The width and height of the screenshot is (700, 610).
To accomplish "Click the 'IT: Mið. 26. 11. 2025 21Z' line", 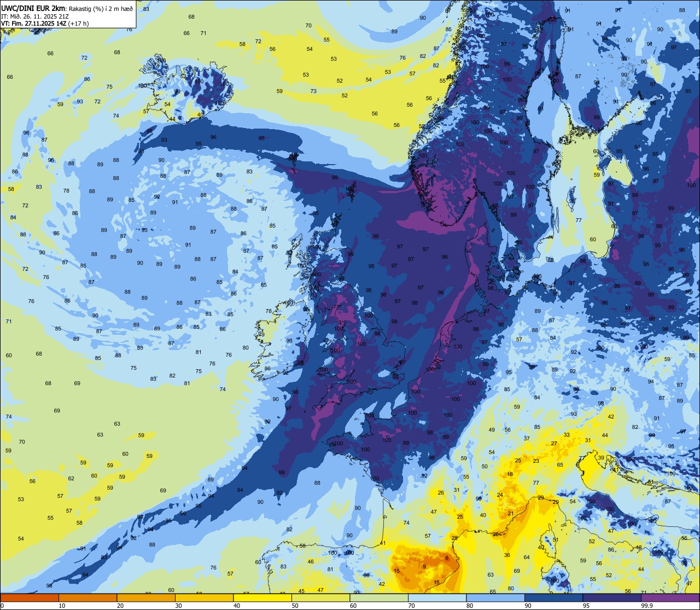I will (x=35, y=16).
